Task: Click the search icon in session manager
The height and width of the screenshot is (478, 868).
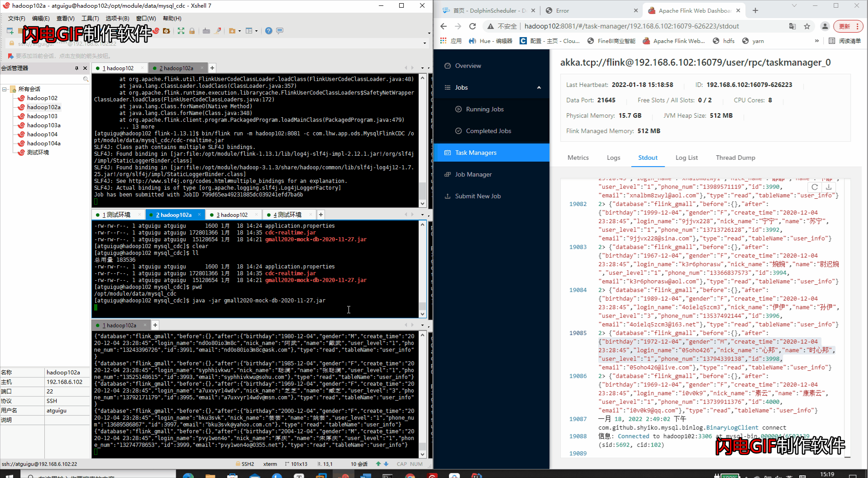Action: click(86, 79)
